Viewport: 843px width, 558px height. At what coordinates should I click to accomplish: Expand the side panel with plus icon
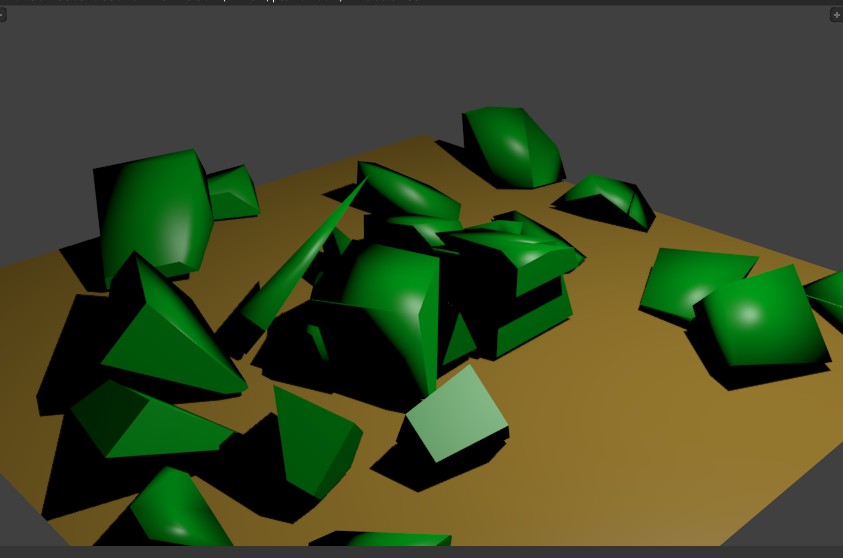pyautogui.click(x=837, y=15)
